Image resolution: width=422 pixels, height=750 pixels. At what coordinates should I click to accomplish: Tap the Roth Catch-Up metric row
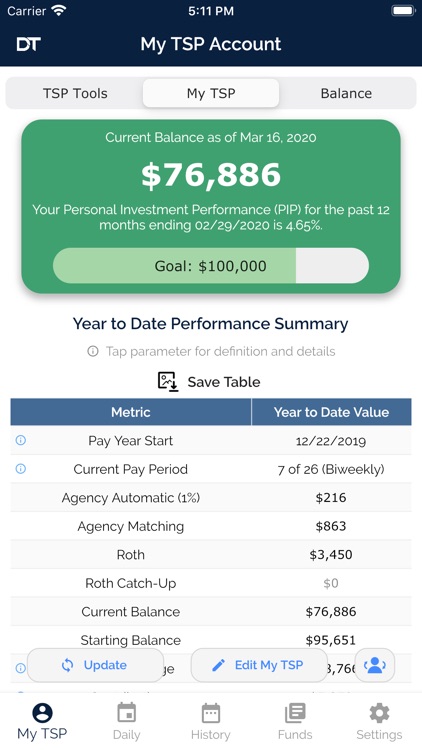pos(211,583)
